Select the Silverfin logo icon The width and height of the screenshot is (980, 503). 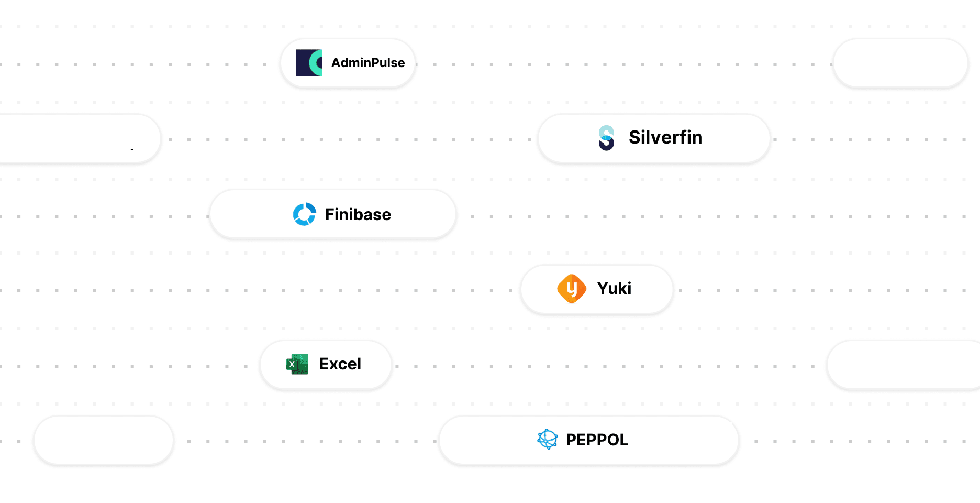point(606,138)
